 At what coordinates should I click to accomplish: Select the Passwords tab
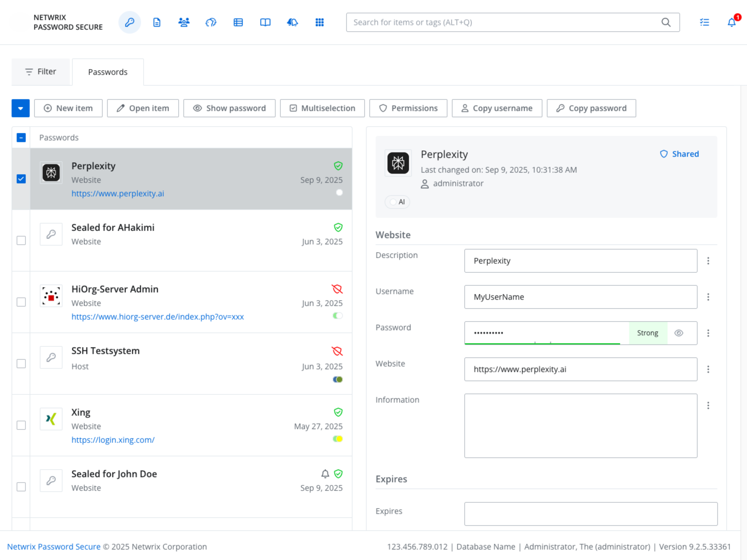108,72
